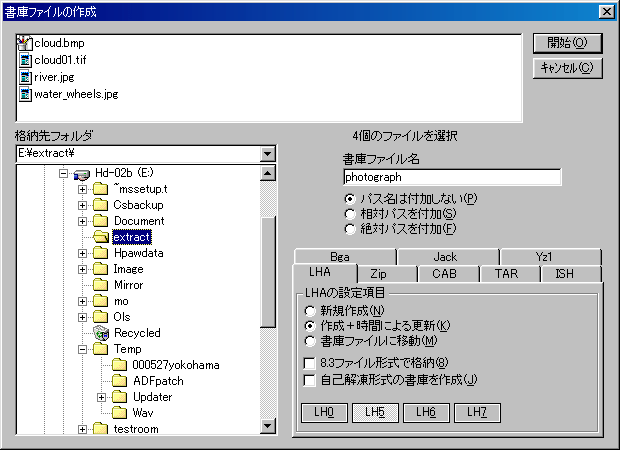
Task: Choose LH6 compression method
Action: 426,412
